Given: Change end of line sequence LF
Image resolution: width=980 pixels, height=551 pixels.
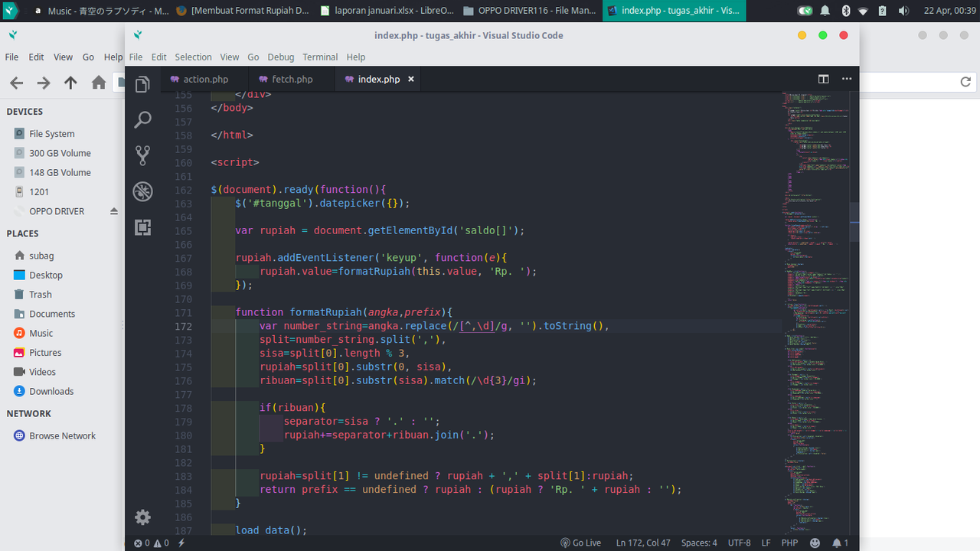Looking at the screenshot, I should [x=766, y=543].
